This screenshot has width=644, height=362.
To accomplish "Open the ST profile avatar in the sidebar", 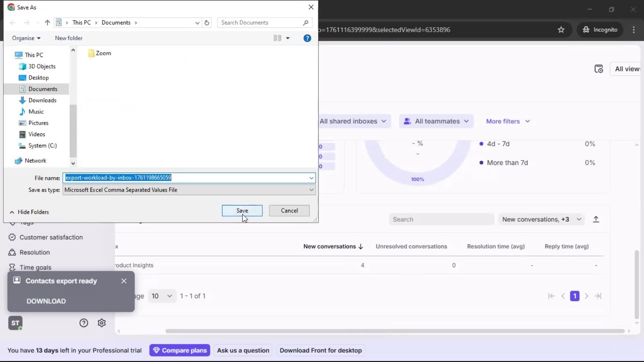I will (x=15, y=323).
